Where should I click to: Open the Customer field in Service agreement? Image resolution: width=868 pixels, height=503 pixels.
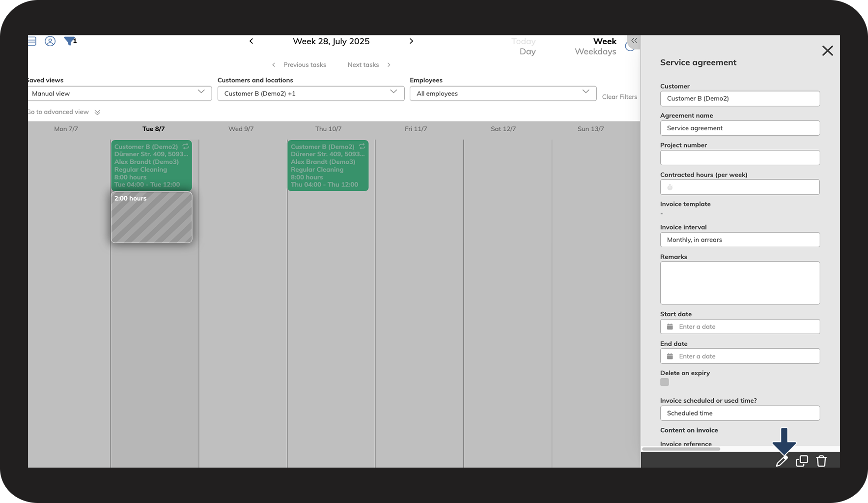[x=740, y=98]
